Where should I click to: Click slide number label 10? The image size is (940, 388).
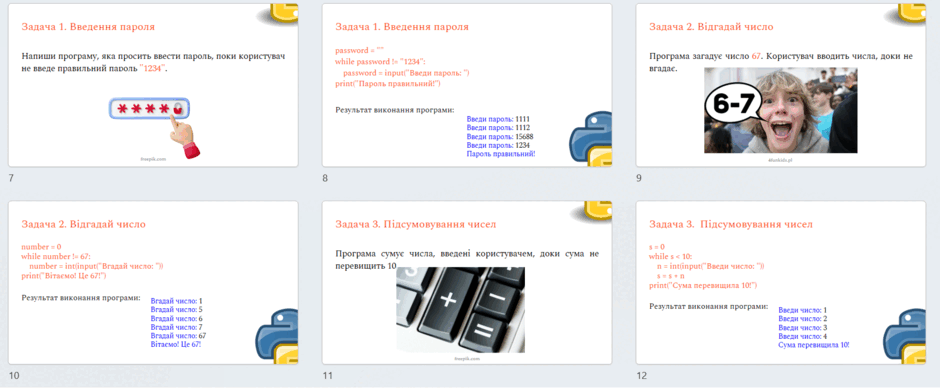click(x=14, y=375)
